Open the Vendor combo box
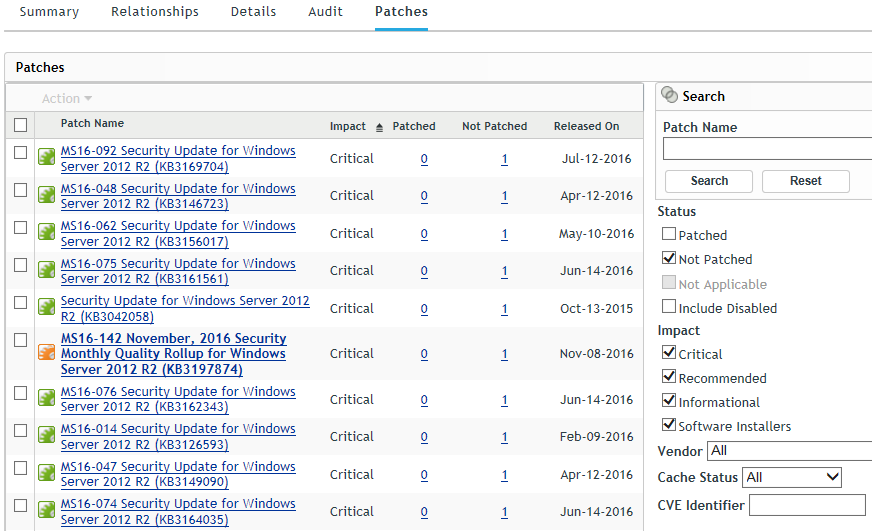 point(789,451)
